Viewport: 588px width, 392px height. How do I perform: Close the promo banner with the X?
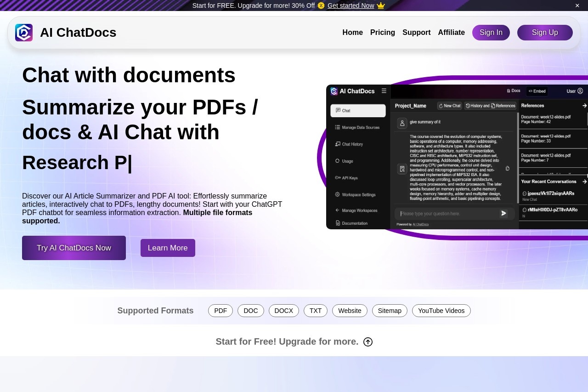(x=577, y=6)
